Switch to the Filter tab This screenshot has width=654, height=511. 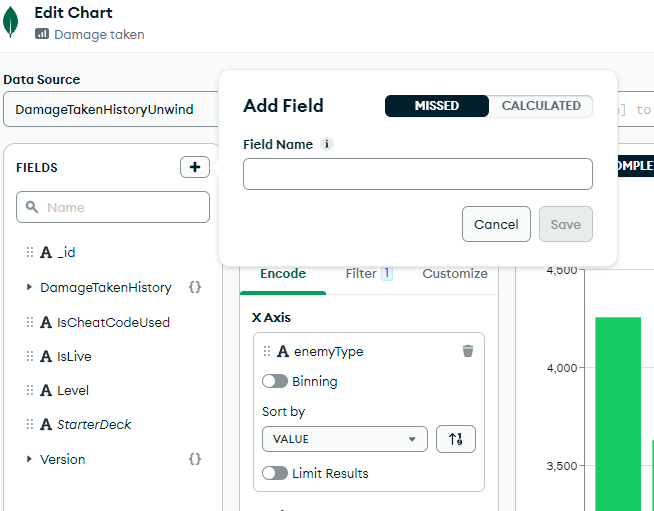(x=367, y=273)
